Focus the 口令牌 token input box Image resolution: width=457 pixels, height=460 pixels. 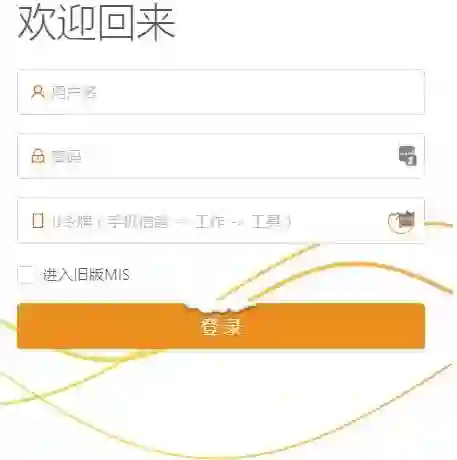point(221,220)
